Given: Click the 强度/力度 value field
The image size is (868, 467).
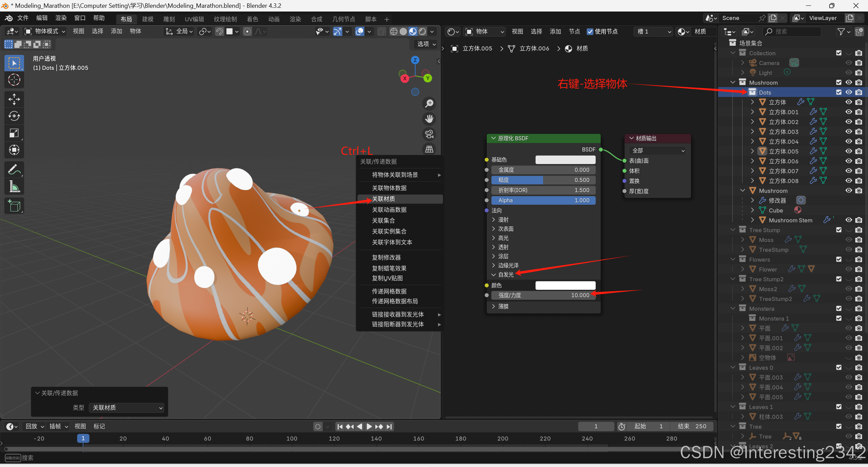Looking at the screenshot, I should 543,295.
